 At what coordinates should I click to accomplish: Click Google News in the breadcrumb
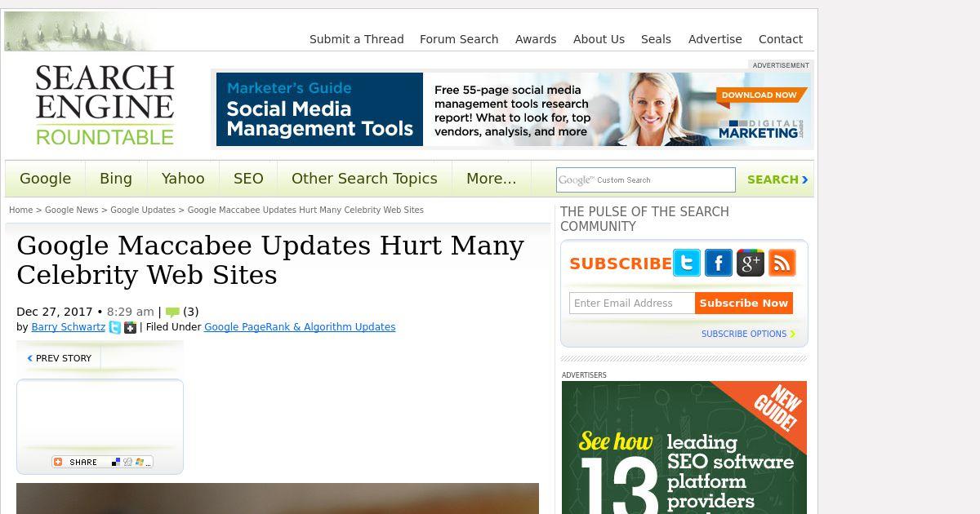72,210
